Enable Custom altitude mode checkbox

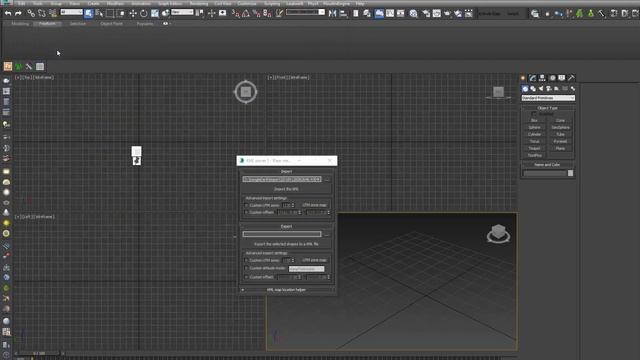coord(246,268)
